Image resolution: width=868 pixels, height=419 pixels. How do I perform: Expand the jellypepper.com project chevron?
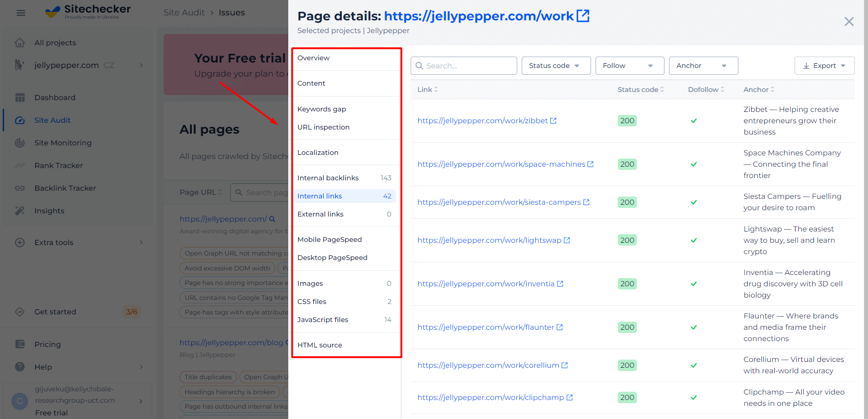point(141,65)
